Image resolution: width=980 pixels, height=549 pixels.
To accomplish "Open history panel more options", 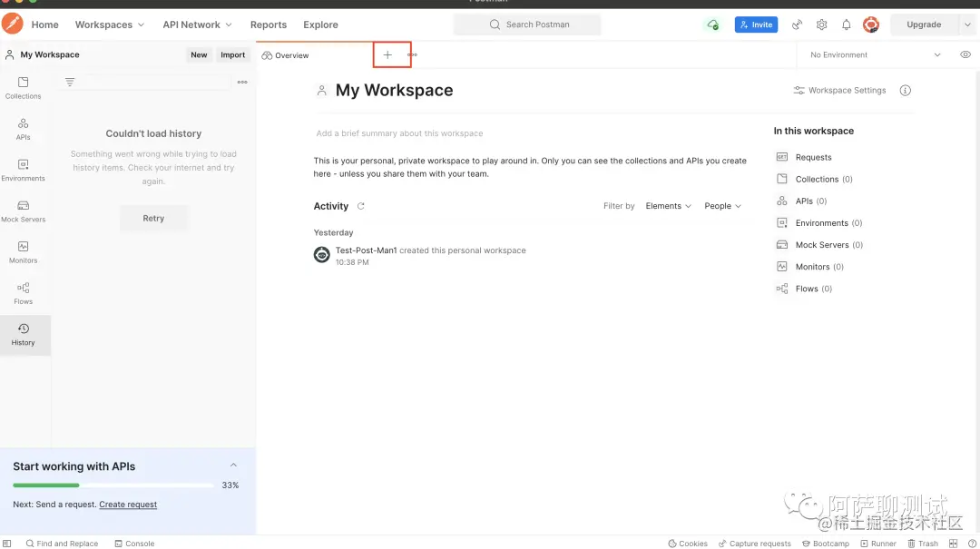I will (x=242, y=82).
